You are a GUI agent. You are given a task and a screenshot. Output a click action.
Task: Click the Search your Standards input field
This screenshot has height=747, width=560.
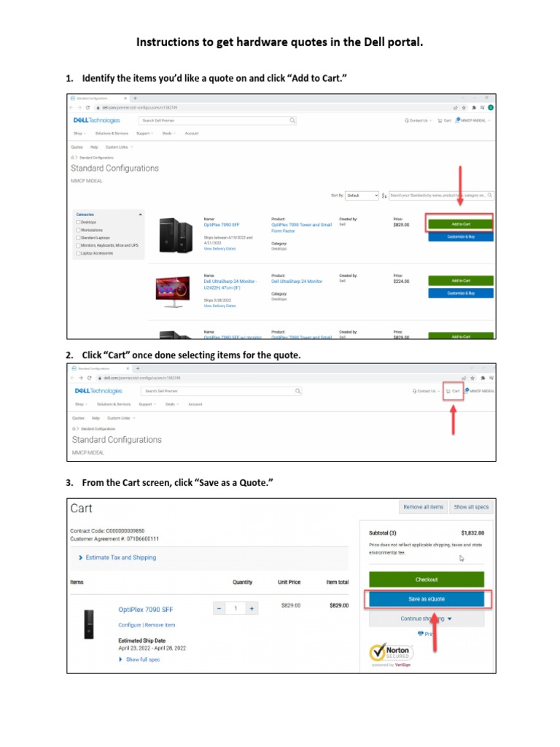441,196
